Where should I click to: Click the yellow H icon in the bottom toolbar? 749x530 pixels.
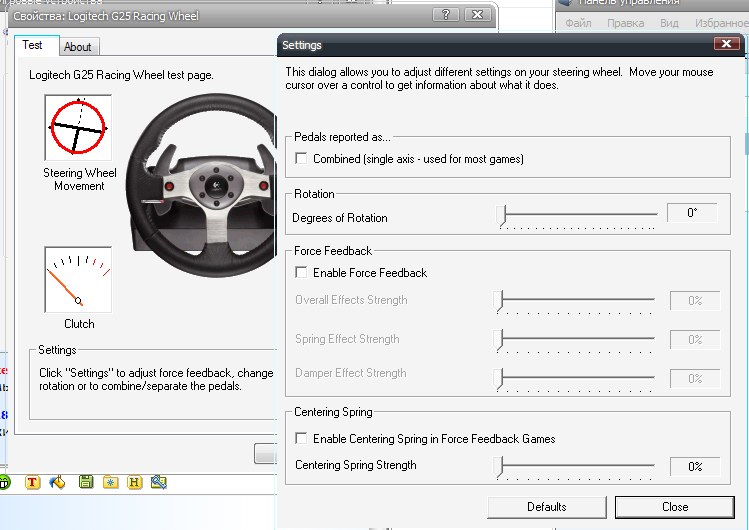click(x=135, y=482)
